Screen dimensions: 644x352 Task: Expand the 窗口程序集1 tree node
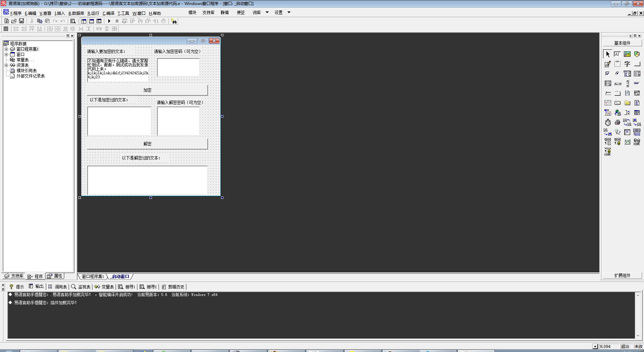pyautogui.click(x=6, y=49)
